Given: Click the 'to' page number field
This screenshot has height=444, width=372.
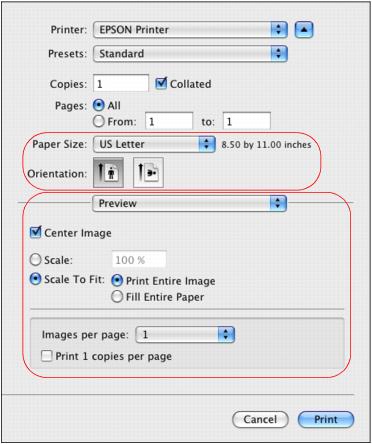Looking at the screenshot, I should click(x=247, y=121).
